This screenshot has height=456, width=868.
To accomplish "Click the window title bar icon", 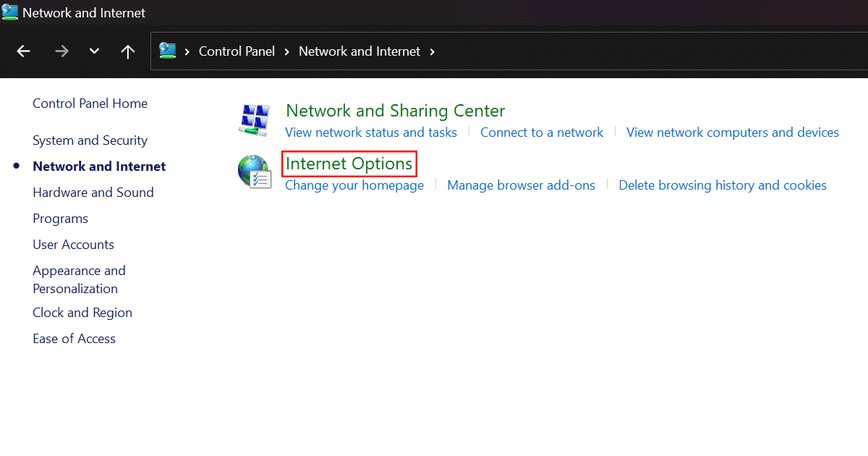I will (10, 12).
